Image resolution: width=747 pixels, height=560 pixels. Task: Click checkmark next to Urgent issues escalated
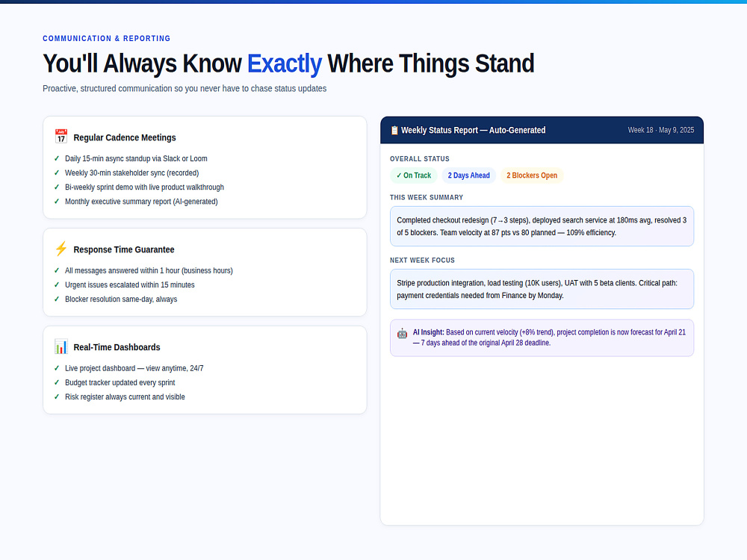[x=57, y=284]
